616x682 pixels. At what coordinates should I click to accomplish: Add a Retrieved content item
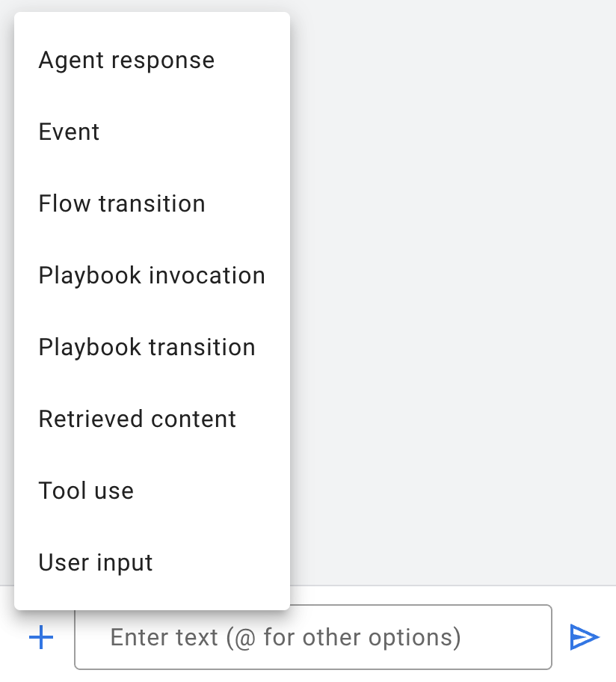(138, 420)
